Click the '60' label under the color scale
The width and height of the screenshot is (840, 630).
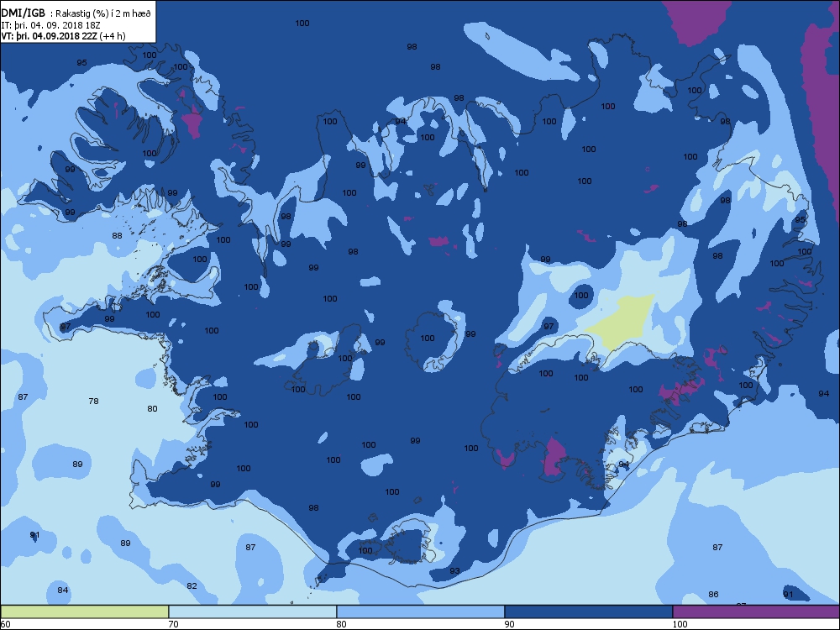[5, 624]
